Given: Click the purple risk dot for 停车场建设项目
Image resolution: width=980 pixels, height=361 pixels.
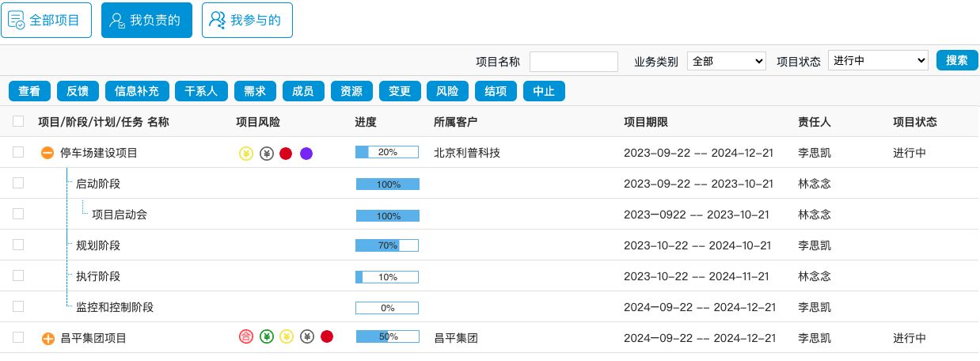Looking at the screenshot, I should 306,154.
